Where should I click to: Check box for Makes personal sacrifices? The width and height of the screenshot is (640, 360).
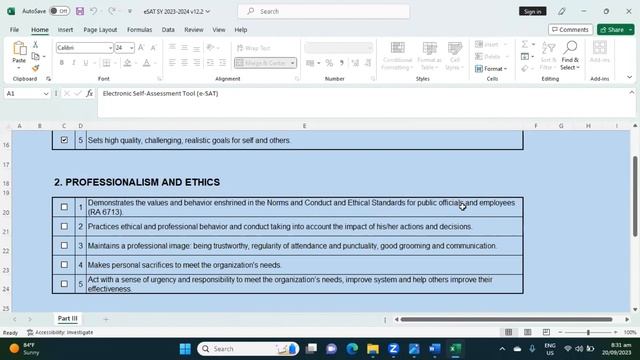point(64,264)
